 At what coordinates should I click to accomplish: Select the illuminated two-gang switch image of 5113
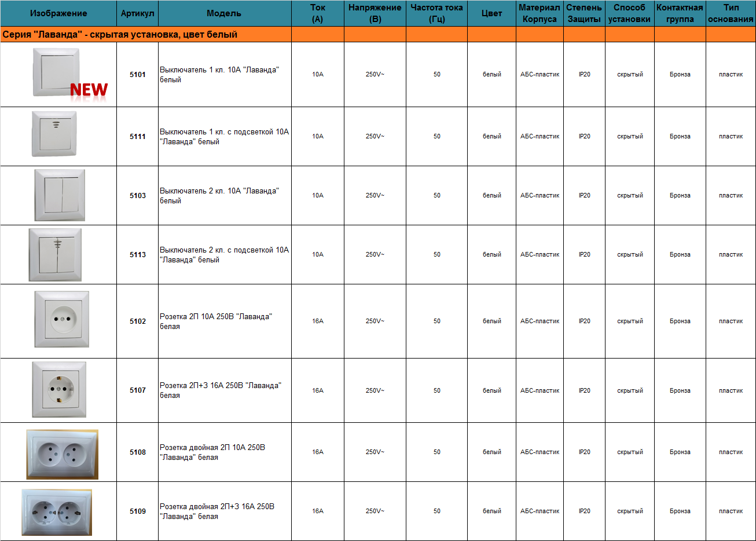click(55, 255)
